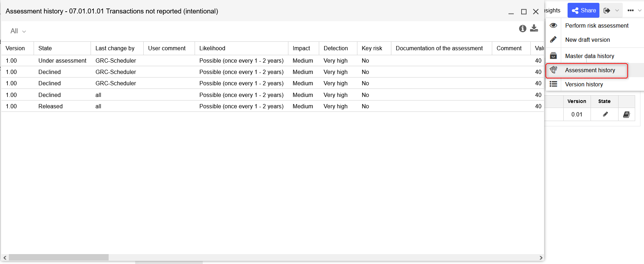Open Version history menu entry

[584, 84]
